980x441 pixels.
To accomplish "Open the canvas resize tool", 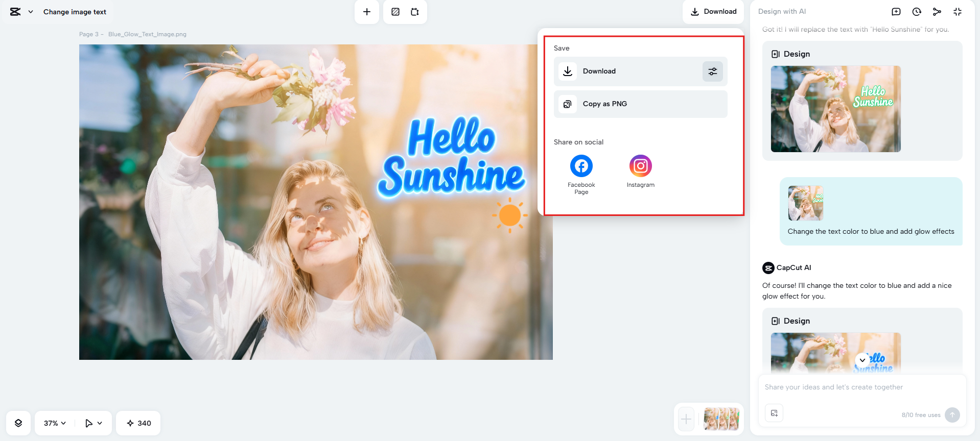I will click(x=415, y=12).
